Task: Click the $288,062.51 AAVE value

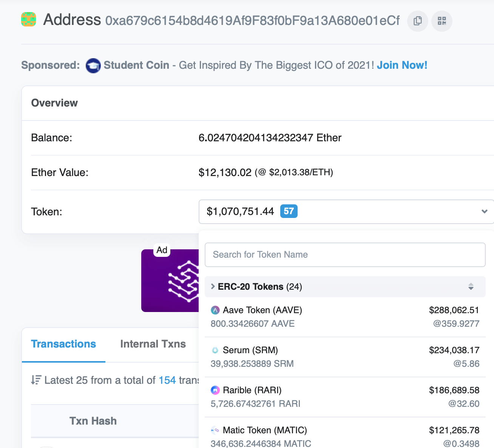Action: tap(454, 310)
